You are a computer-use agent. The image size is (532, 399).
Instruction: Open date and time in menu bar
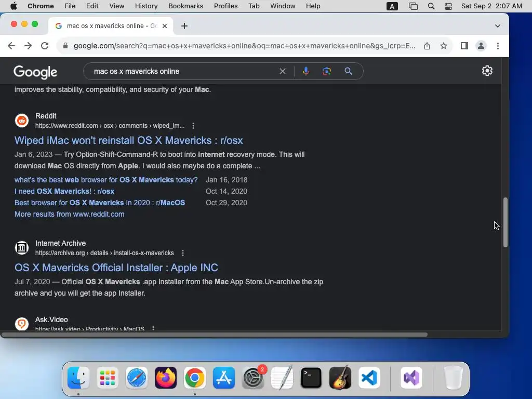coord(491,6)
